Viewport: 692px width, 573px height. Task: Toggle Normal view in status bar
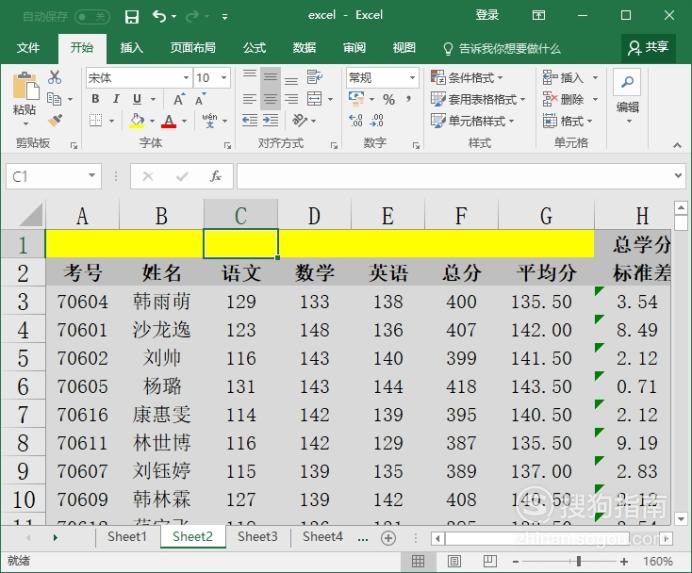[x=418, y=561]
